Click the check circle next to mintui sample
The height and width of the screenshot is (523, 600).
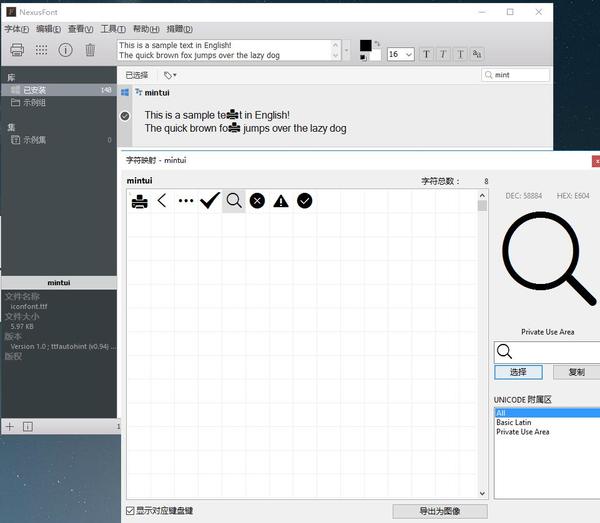[x=125, y=116]
